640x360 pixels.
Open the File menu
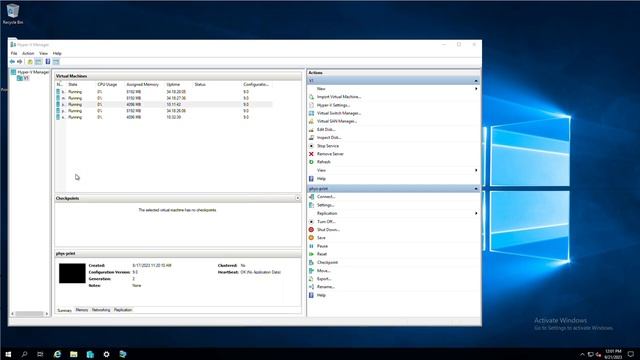tap(14, 53)
